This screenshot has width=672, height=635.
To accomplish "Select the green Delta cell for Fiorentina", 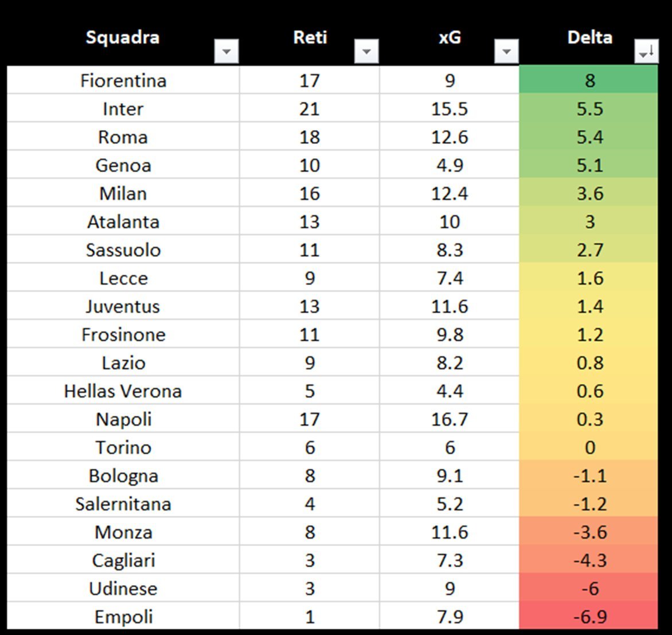I will [589, 80].
